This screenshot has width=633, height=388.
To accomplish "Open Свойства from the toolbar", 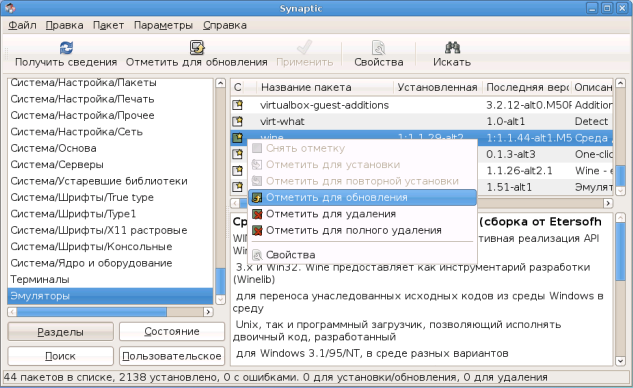I will point(378,54).
